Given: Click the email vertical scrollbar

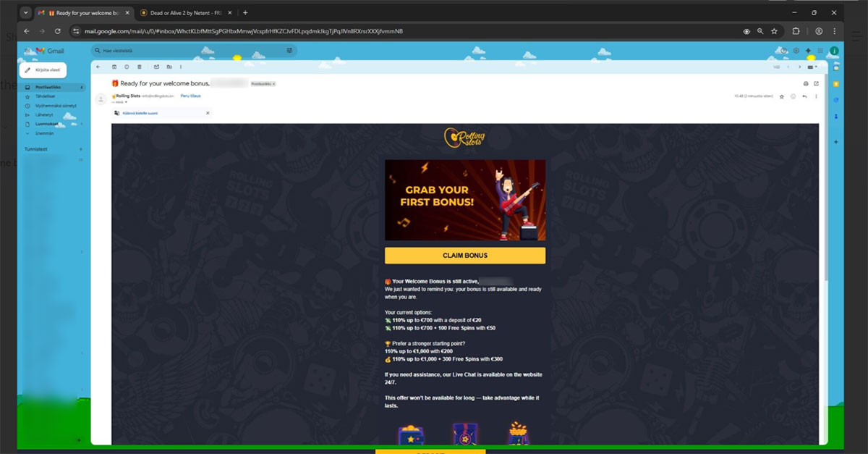Looking at the screenshot, I should [825, 177].
